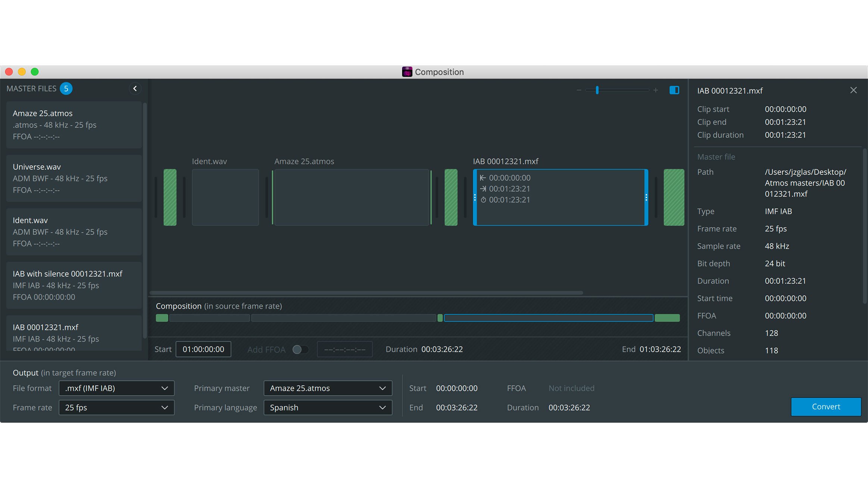The height and width of the screenshot is (488, 868).
Task: Select the IAB clip in the composition overview
Action: click(549, 318)
